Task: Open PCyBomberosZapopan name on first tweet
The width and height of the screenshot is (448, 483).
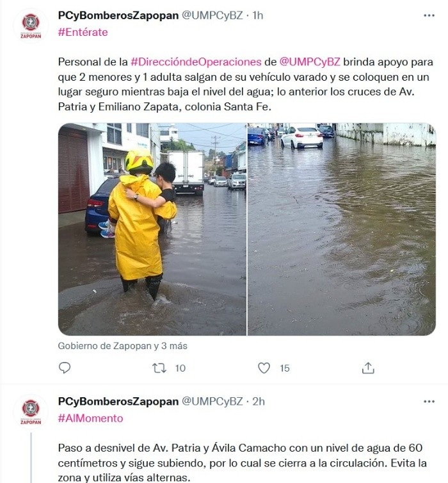Action: point(118,15)
